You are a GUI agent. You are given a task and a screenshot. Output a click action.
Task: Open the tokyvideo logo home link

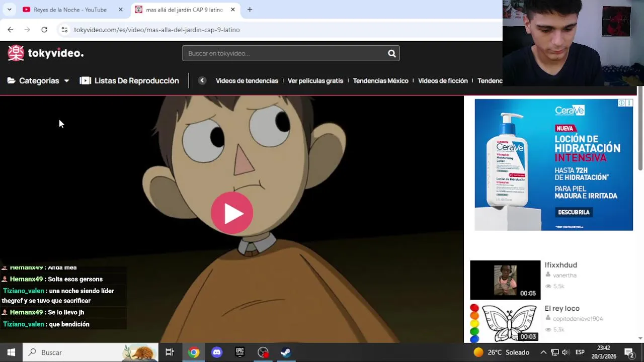(46, 53)
